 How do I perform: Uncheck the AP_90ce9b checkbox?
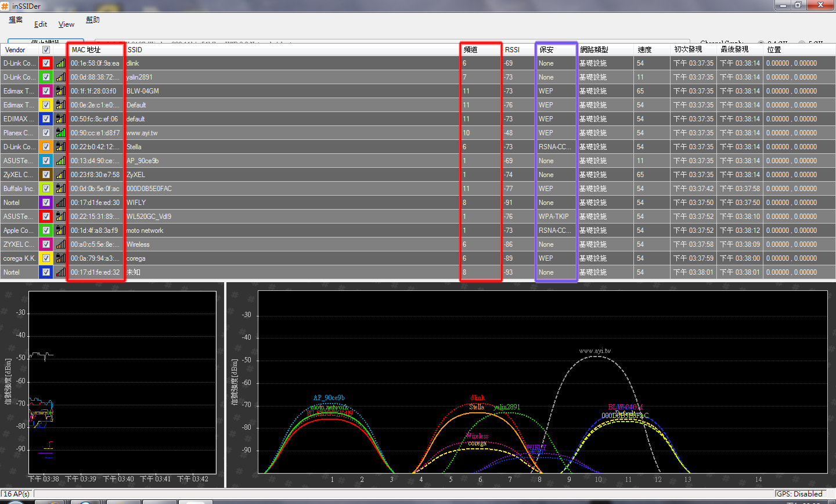coord(46,161)
